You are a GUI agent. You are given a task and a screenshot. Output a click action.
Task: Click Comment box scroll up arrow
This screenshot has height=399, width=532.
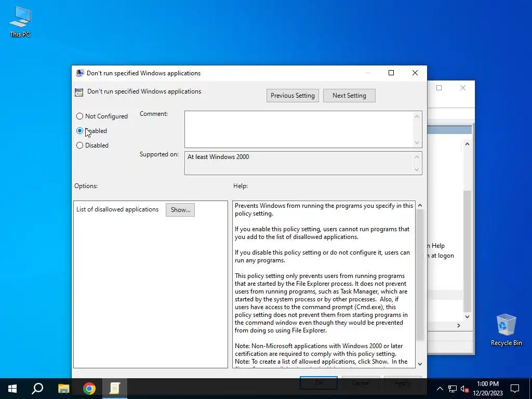point(417,116)
